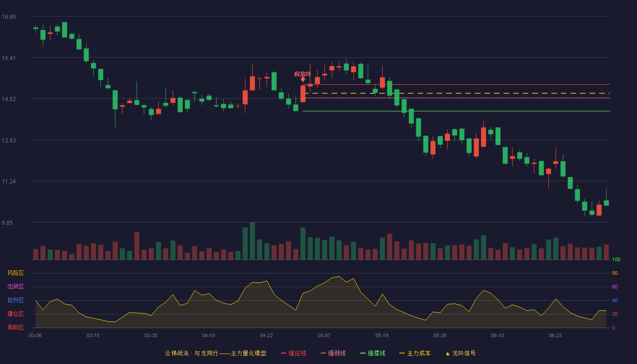Click the 低吸区 zone label

15,327
